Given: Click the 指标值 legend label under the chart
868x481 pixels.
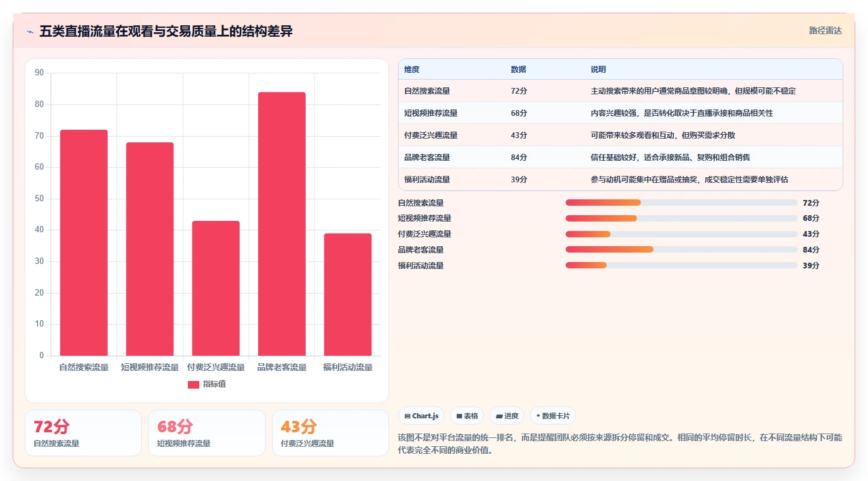Looking at the screenshot, I should pyautogui.click(x=214, y=384).
